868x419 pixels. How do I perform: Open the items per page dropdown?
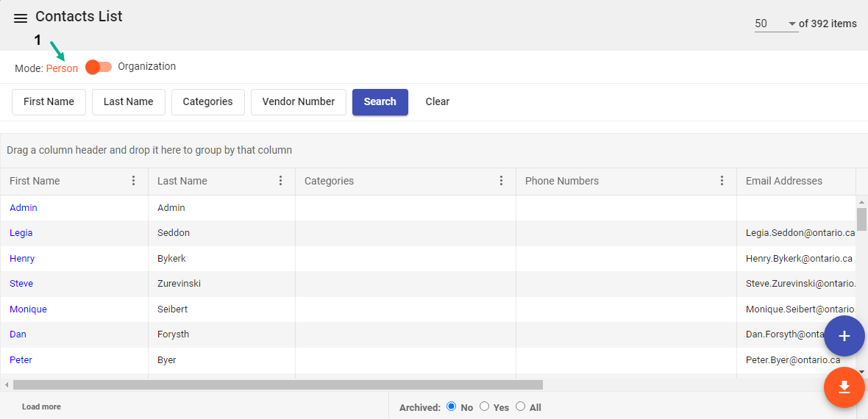775,24
